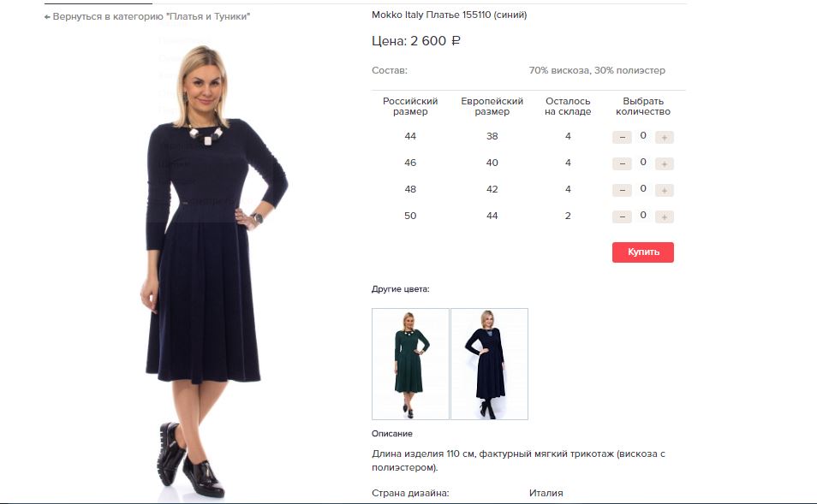
Task: Click minus button for size 46 row
Action: click(x=622, y=164)
